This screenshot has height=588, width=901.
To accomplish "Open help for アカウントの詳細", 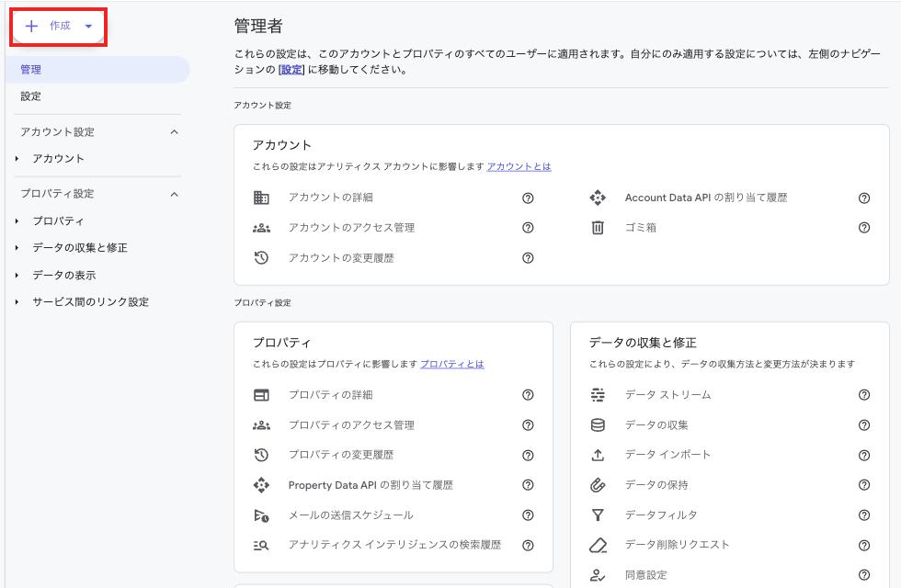I will [x=528, y=198].
